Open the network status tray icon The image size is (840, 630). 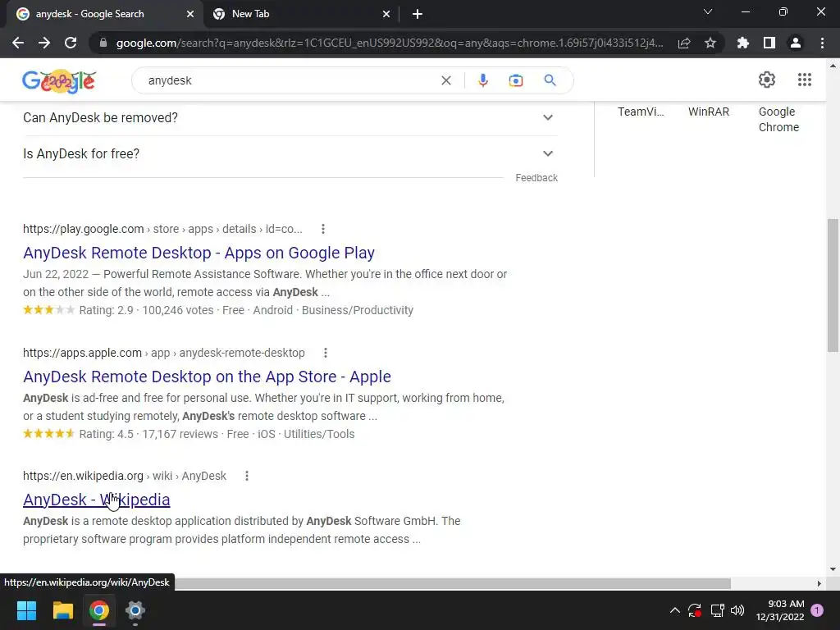(x=717, y=610)
